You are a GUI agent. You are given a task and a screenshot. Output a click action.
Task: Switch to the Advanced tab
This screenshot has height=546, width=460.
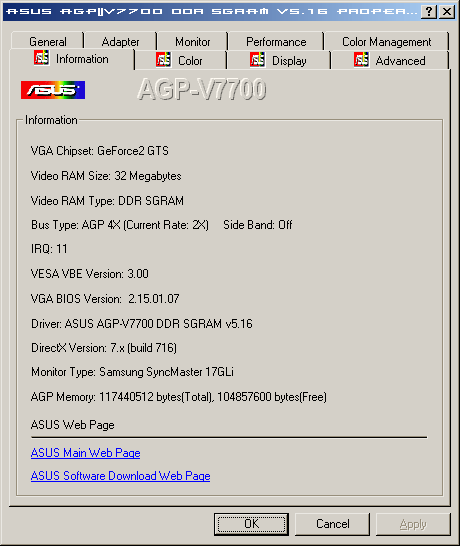[390, 61]
